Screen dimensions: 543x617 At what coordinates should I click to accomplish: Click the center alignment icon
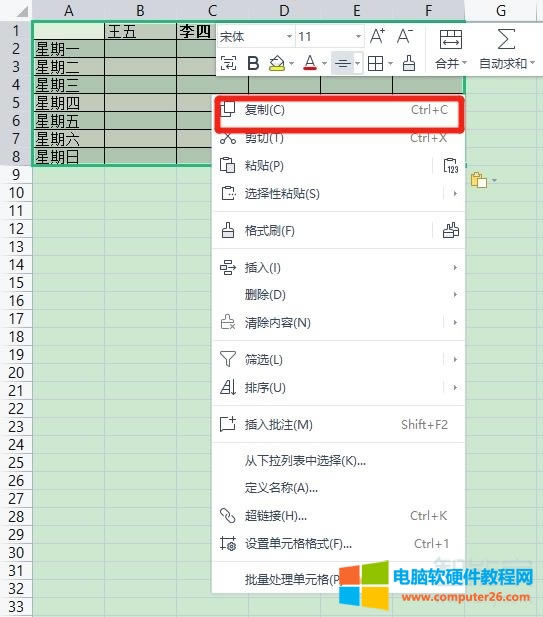click(343, 63)
